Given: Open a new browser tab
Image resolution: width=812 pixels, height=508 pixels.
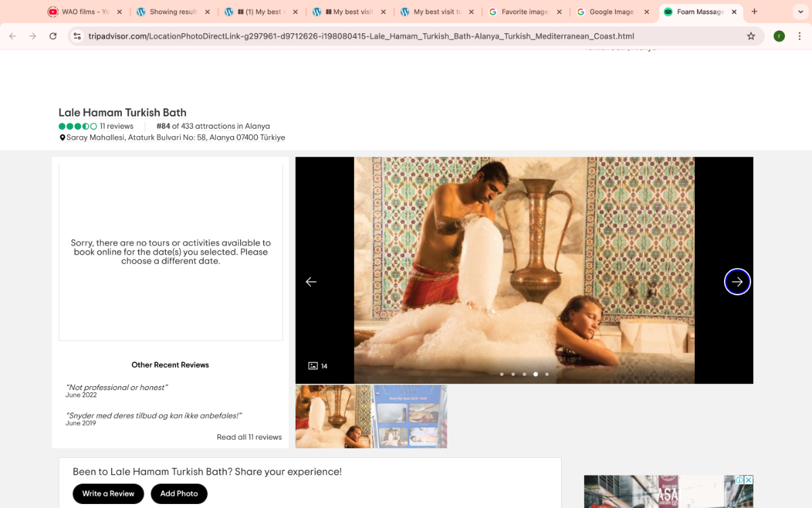Looking at the screenshot, I should coord(754,12).
